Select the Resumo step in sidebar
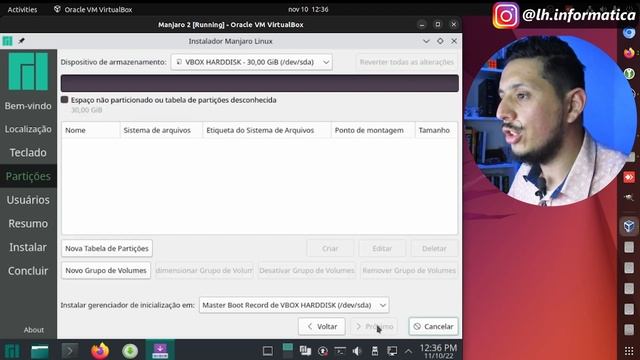Image resolution: width=640 pixels, height=360 pixels. coord(28,224)
